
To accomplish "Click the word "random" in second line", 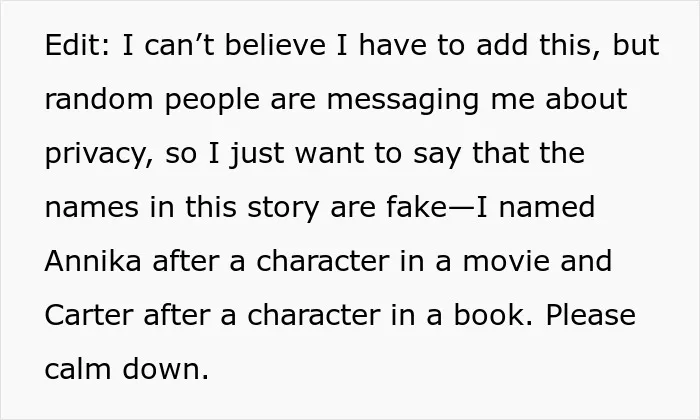I will (99, 99).
